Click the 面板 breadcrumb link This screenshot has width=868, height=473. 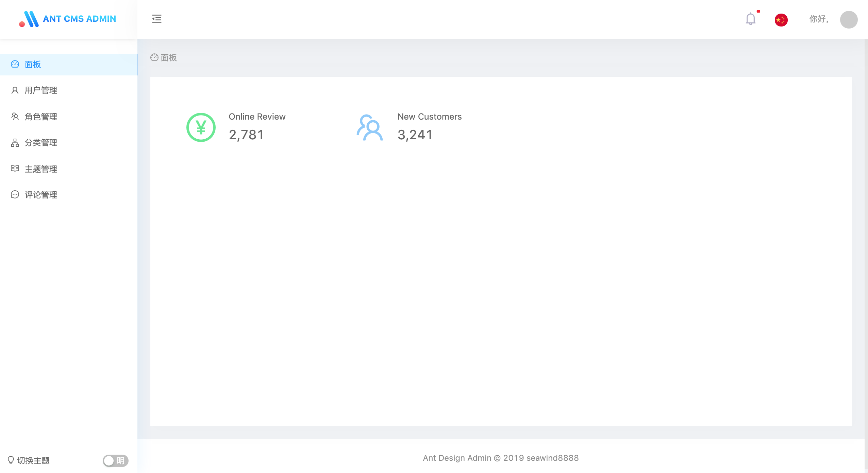point(168,58)
